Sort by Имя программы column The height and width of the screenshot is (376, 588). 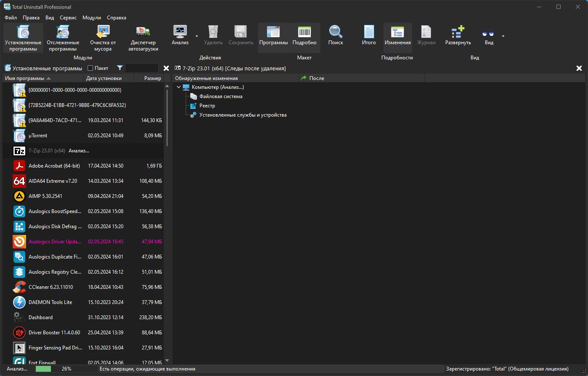[x=43, y=78]
